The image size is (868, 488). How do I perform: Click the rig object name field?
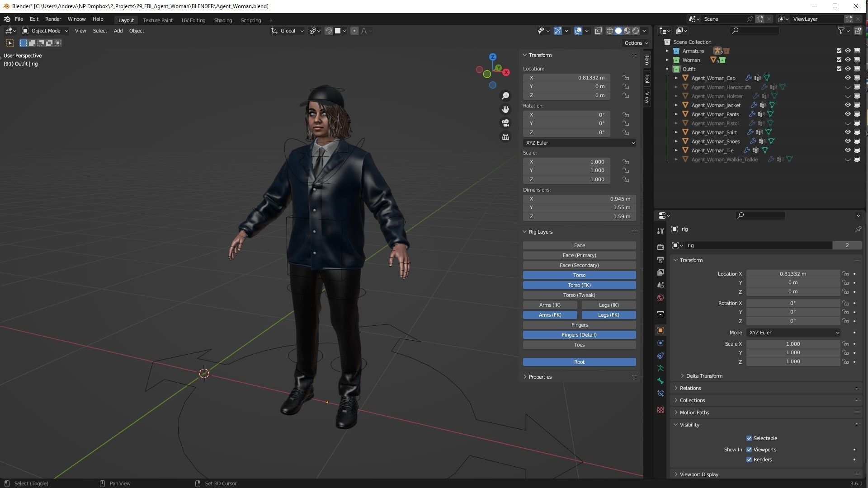point(758,245)
